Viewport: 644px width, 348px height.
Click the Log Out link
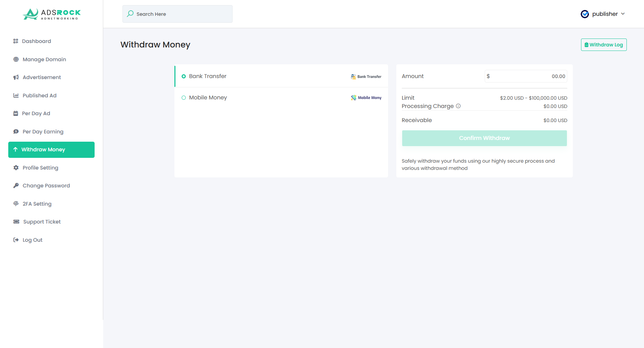point(32,240)
